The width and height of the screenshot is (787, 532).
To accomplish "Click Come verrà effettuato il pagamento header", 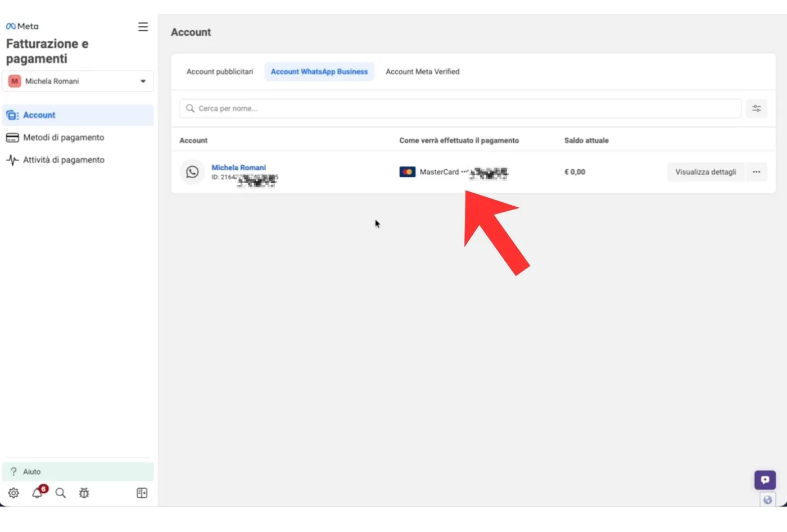I will (x=459, y=140).
